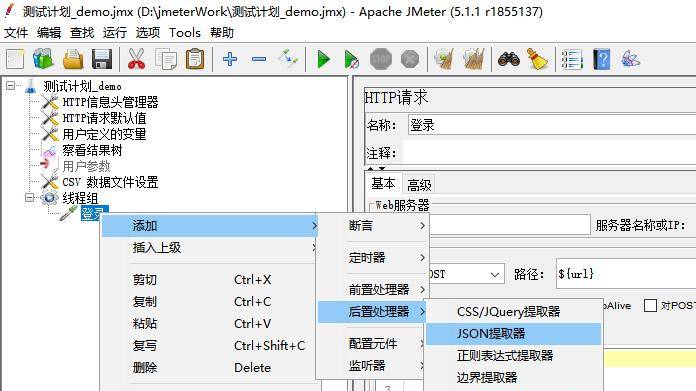Click the Open file folder icon
The image size is (696, 391).
(x=73, y=59)
